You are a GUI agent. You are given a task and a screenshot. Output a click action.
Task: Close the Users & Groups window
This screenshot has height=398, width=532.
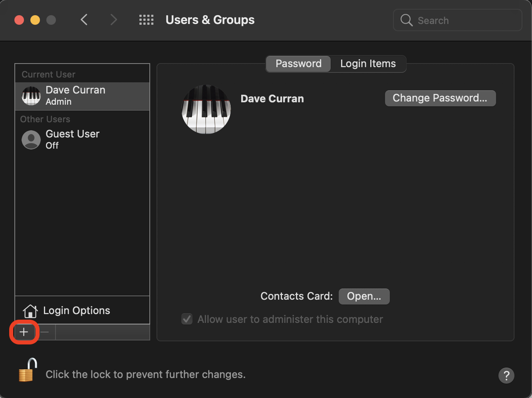pos(19,20)
